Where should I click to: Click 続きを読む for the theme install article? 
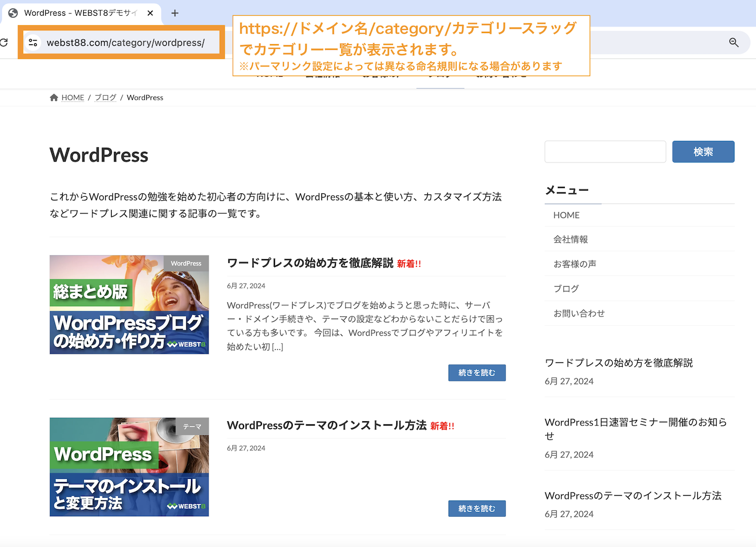(x=477, y=509)
